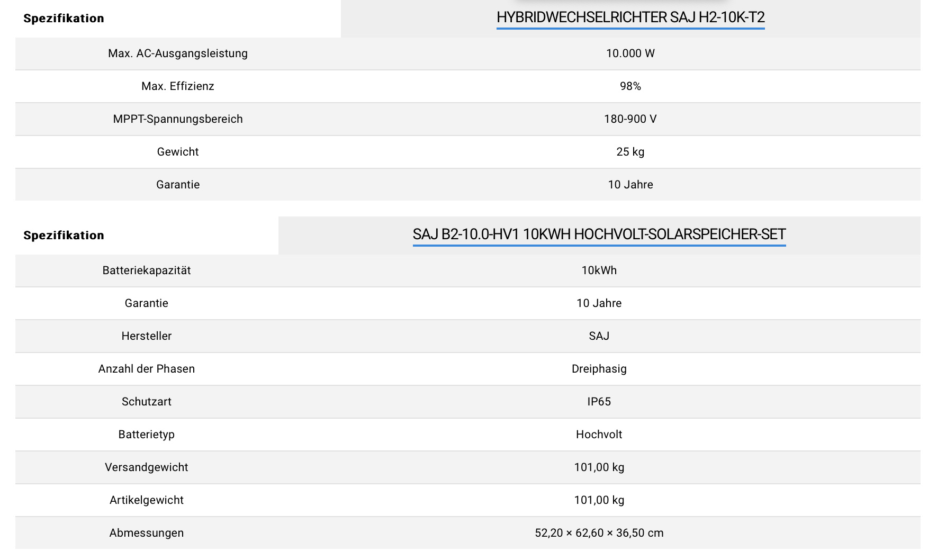Viewport: 937px width, 560px height.
Task: Select the 52,20 × 62,60 × 36,50 cm dimensions
Action: coord(599,533)
